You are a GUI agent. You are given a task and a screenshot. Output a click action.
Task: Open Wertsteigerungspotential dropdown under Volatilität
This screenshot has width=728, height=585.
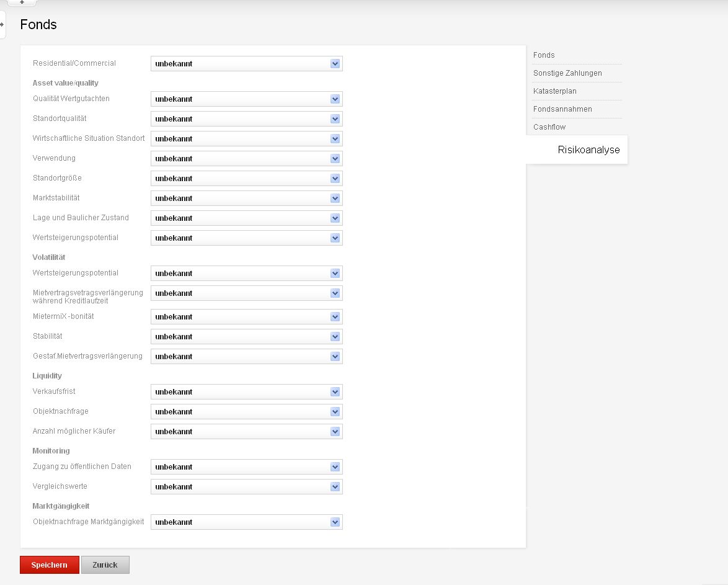click(x=247, y=273)
